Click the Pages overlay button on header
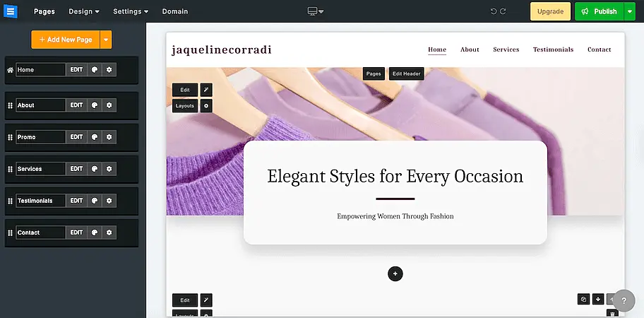The height and width of the screenshot is (318, 644). pos(374,74)
